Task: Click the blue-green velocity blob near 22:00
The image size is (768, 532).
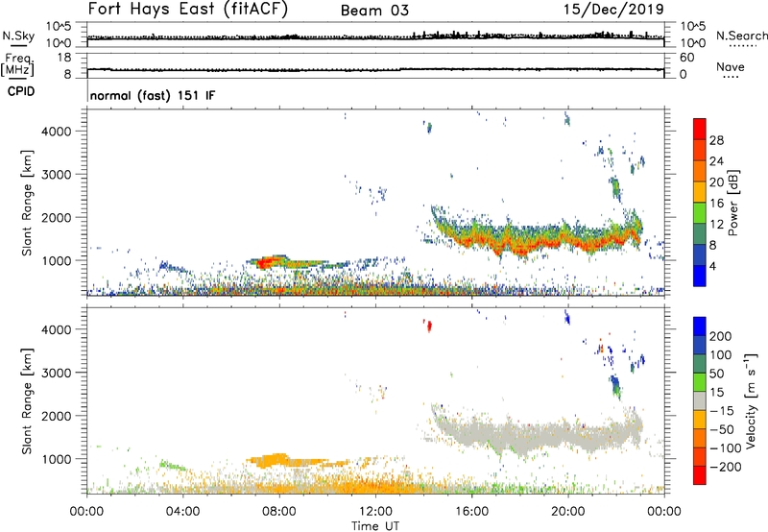Action: [x=614, y=385]
